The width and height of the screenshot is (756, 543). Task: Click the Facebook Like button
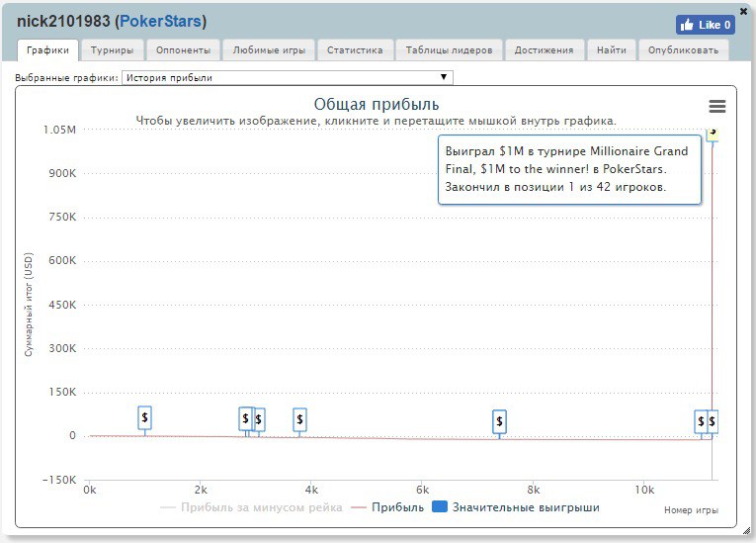(705, 25)
